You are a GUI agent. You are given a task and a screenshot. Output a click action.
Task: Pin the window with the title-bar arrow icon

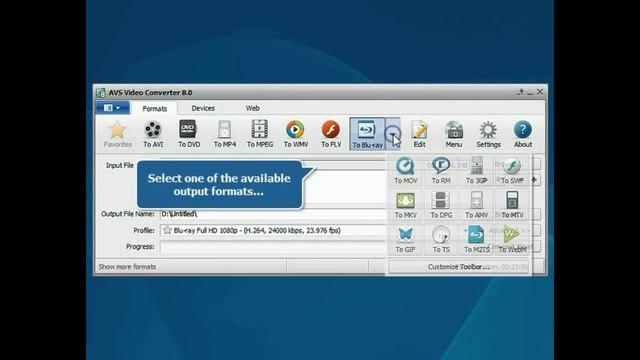tap(520, 92)
